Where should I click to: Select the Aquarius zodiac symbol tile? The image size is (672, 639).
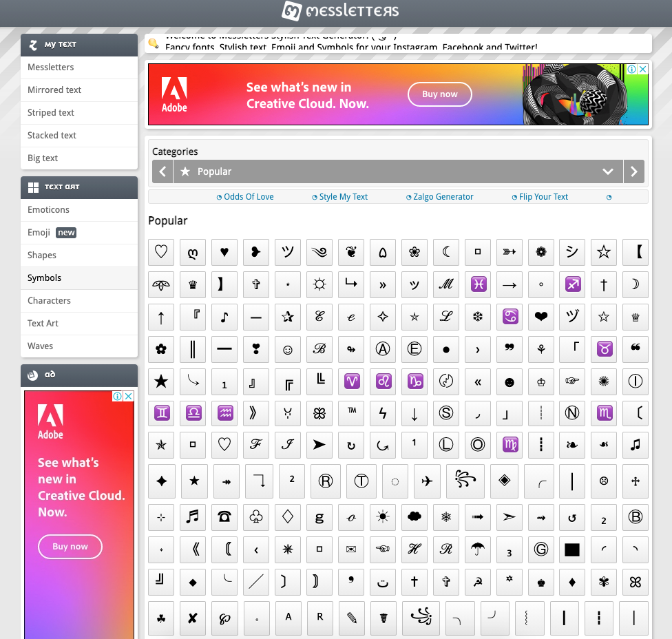[x=225, y=413]
